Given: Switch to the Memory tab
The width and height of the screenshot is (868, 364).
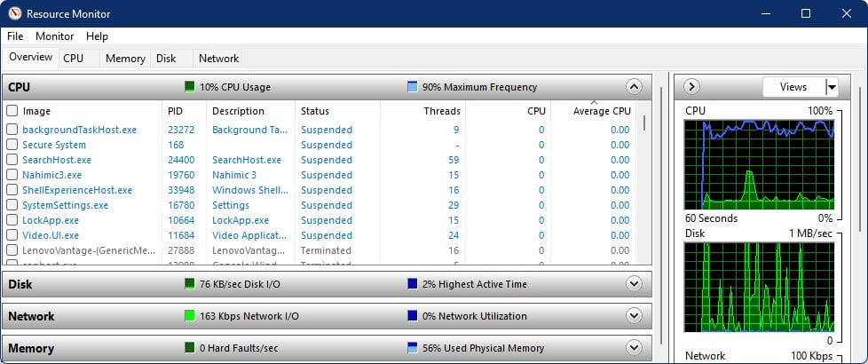Looking at the screenshot, I should pos(125,59).
